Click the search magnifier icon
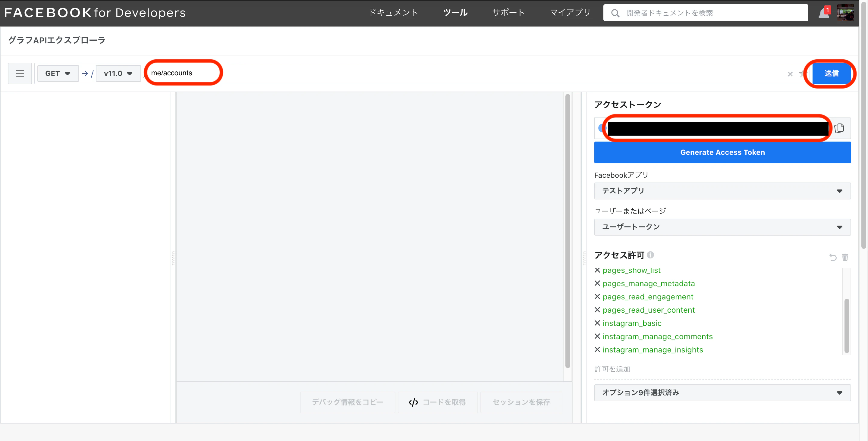Image resolution: width=868 pixels, height=441 pixels. [615, 13]
